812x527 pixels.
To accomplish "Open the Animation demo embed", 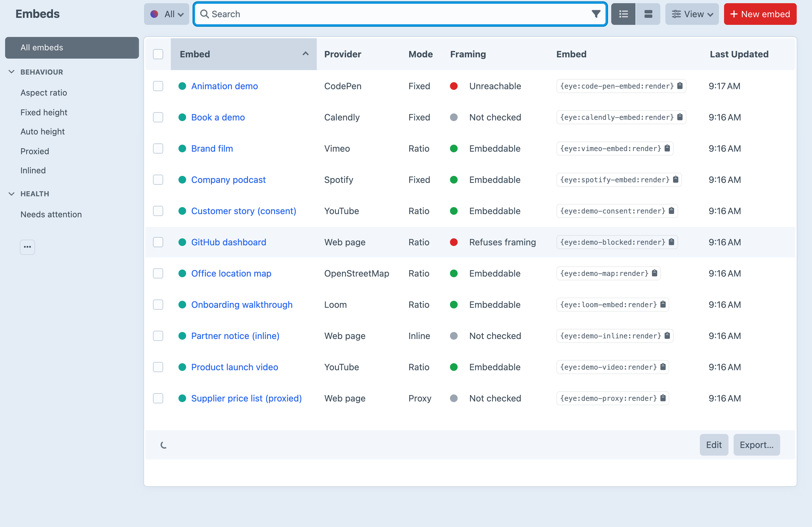I will pyautogui.click(x=224, y=86).
